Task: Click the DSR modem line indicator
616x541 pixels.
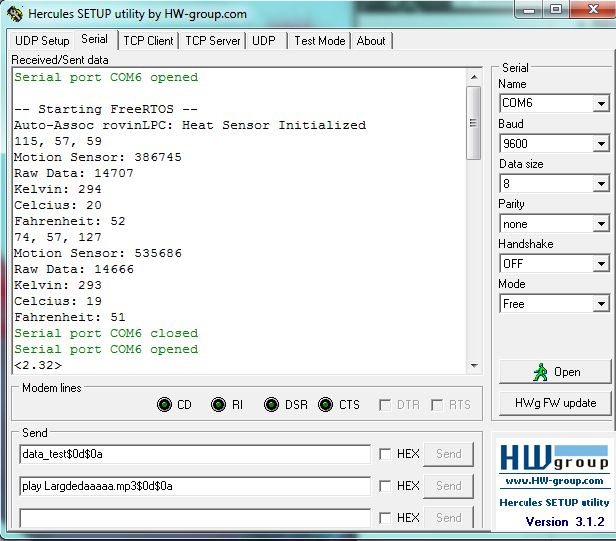Action: 271,405
